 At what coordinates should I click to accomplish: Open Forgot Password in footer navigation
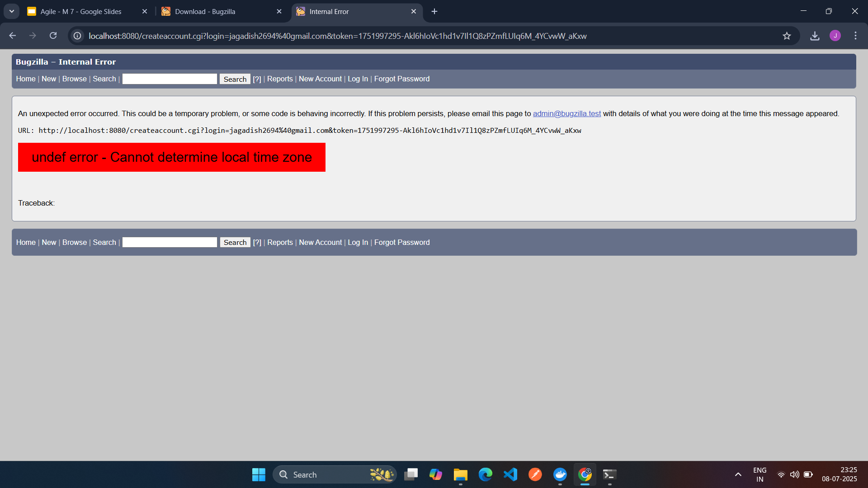[x=402, y=242]
